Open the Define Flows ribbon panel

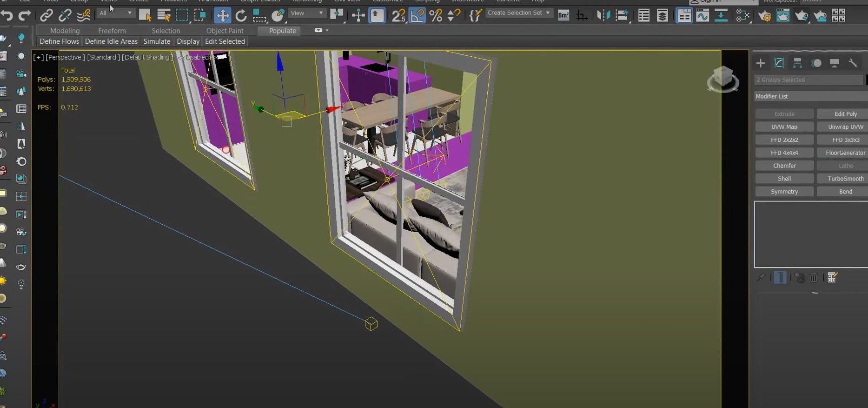(59, 41)
